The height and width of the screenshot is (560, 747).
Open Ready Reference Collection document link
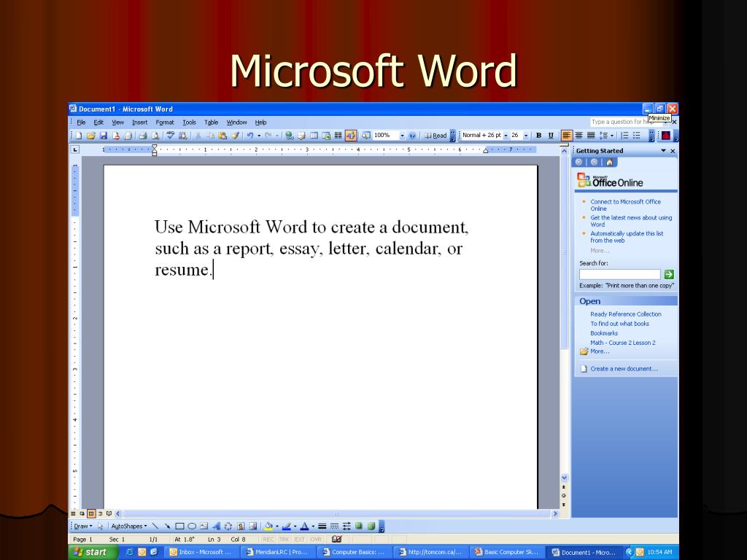tap(626, 314)
